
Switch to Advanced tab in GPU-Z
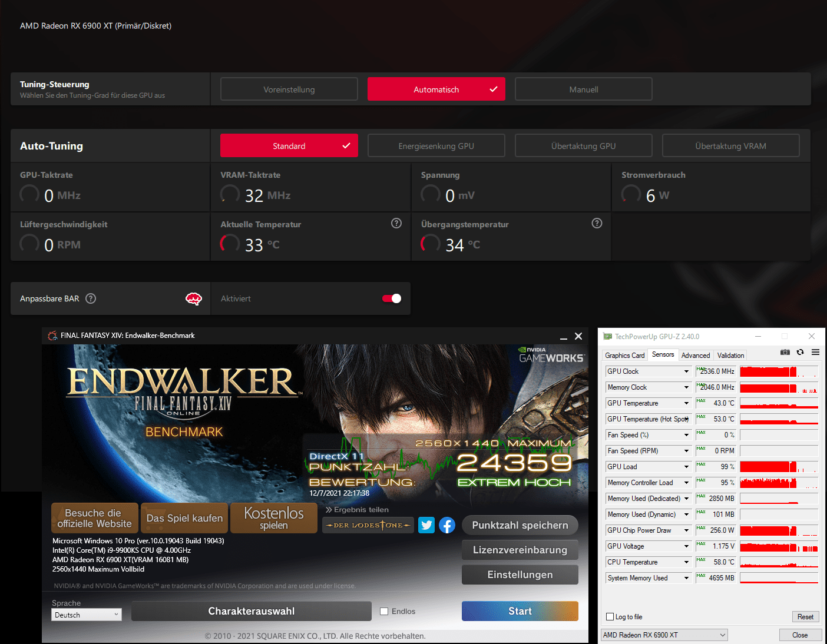click(696, 356)
